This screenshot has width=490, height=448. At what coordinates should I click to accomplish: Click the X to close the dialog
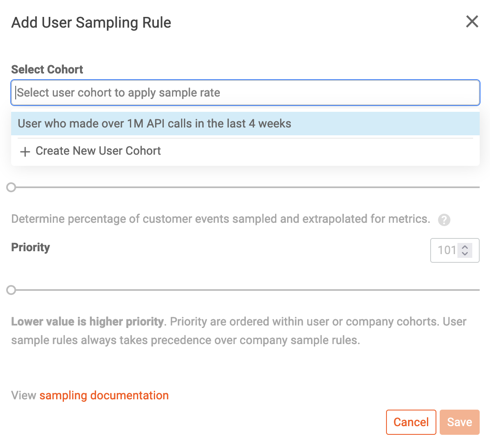(472, 21)
